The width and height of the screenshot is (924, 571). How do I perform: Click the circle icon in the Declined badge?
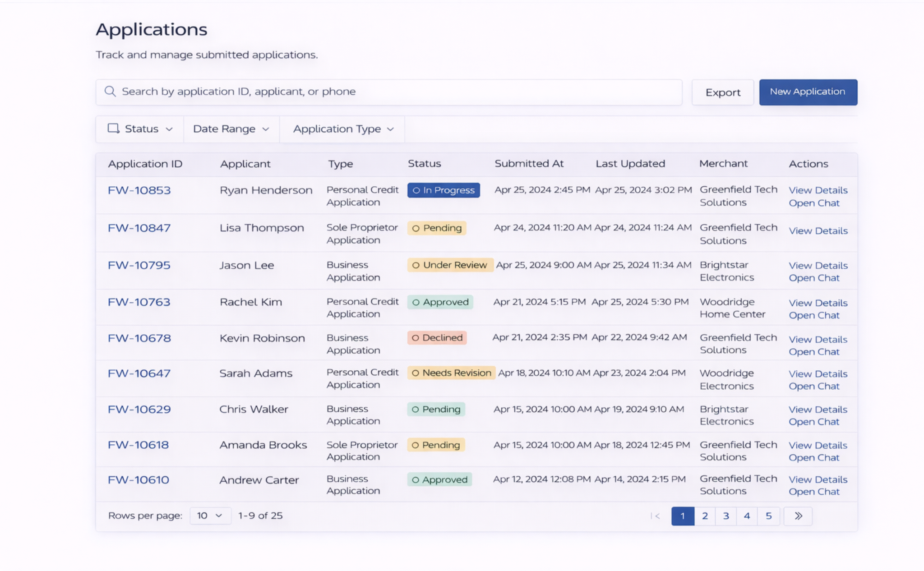[416, 337]
